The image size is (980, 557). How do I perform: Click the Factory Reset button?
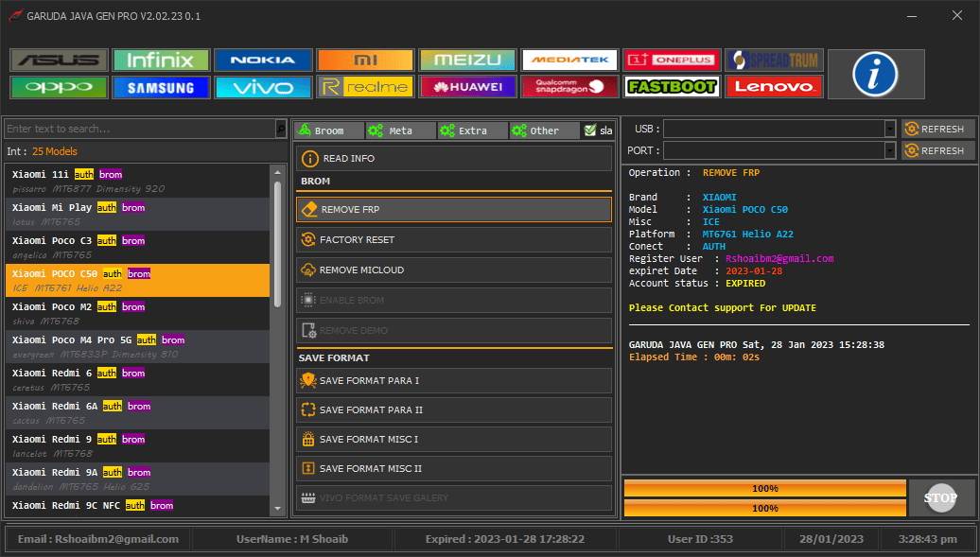click(454, 240)
